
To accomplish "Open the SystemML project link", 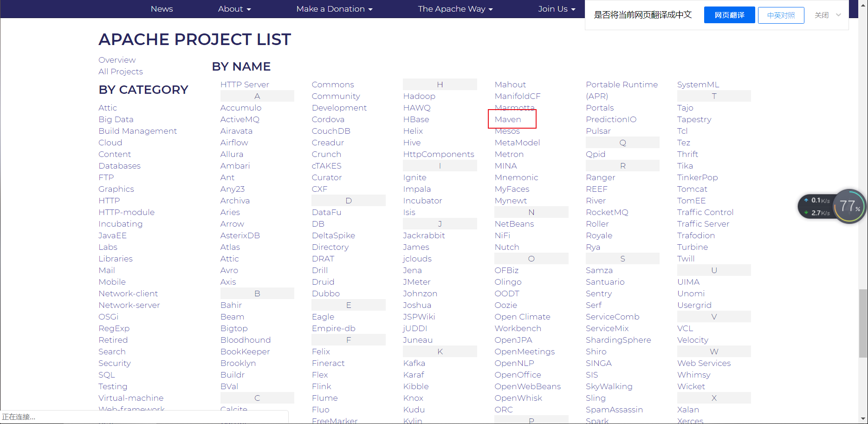I will 698,85.
